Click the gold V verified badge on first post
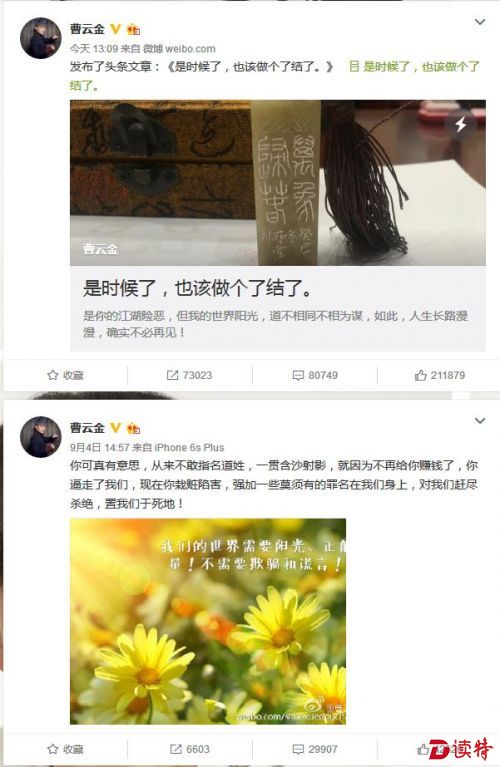The width and height of the screenshot is (500, 767). coord(115,29)
